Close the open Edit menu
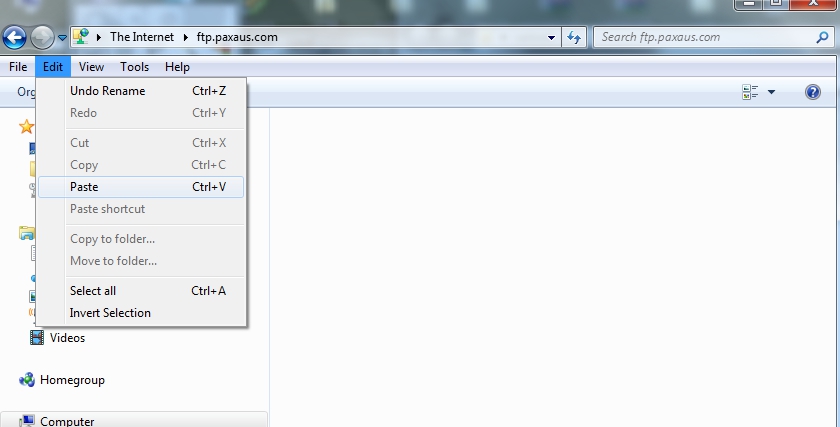 (x=53, y=67)
